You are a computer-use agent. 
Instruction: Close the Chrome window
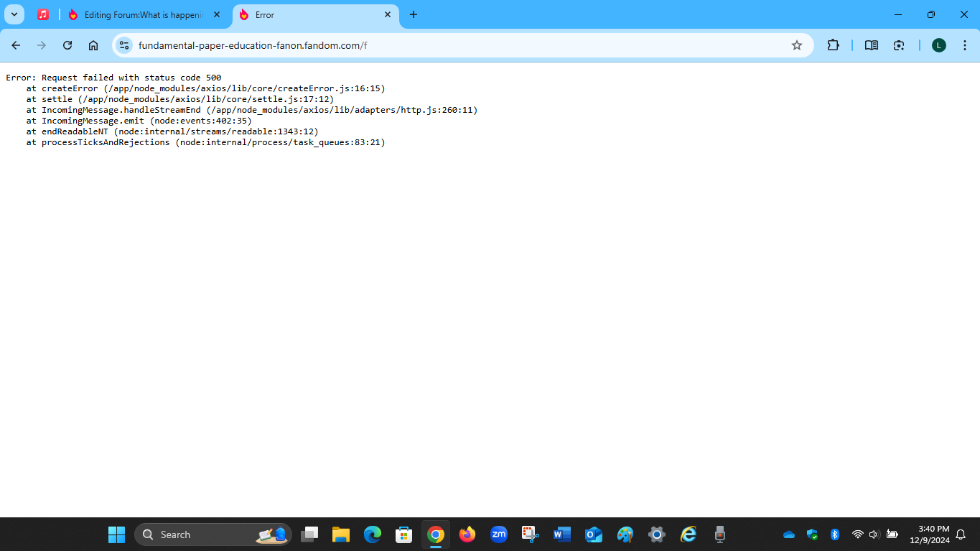click(x=964, y=14)
